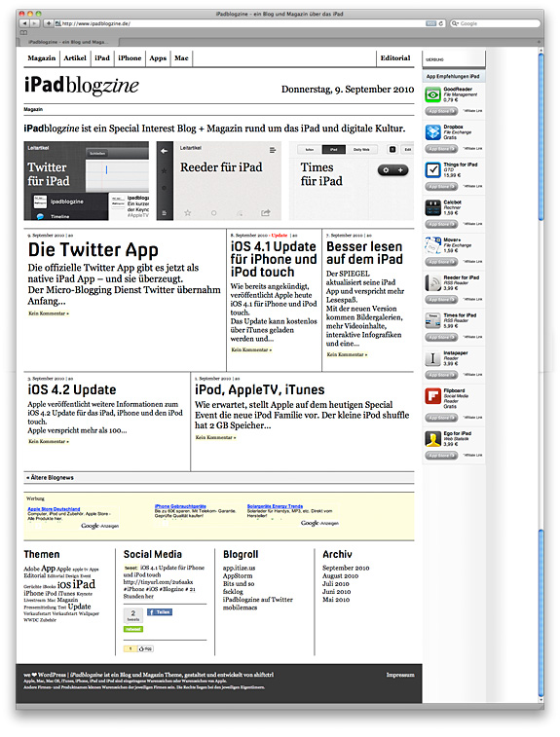
Task: Click the iPhone Gebrauchtgeräte ad link
Action: 180,506
